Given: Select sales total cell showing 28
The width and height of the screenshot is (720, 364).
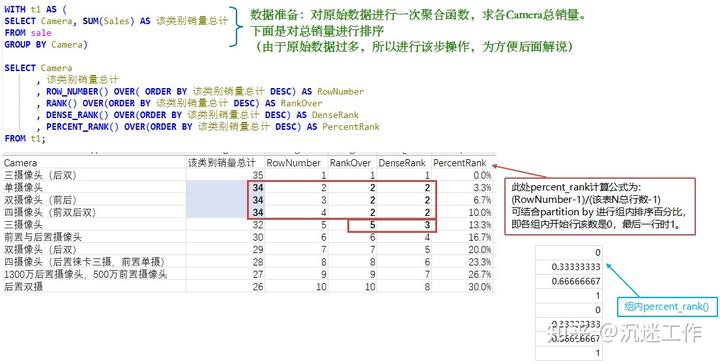Looking at the screenshot, I should [225, 262].
